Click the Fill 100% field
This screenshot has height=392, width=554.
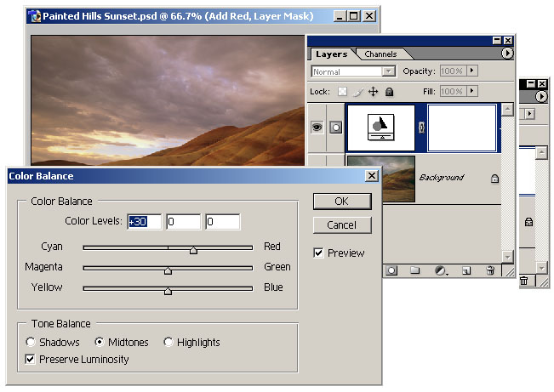tap(454, 92)
